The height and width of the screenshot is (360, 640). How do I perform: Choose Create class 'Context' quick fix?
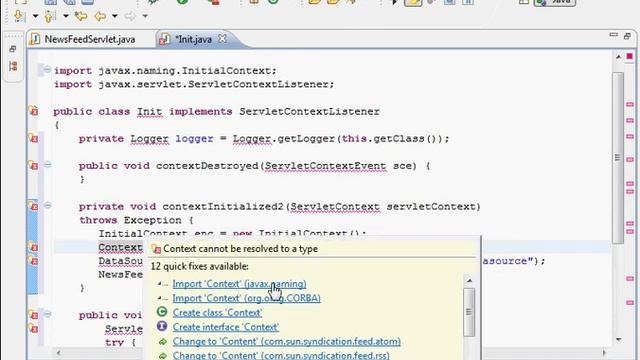217,313
